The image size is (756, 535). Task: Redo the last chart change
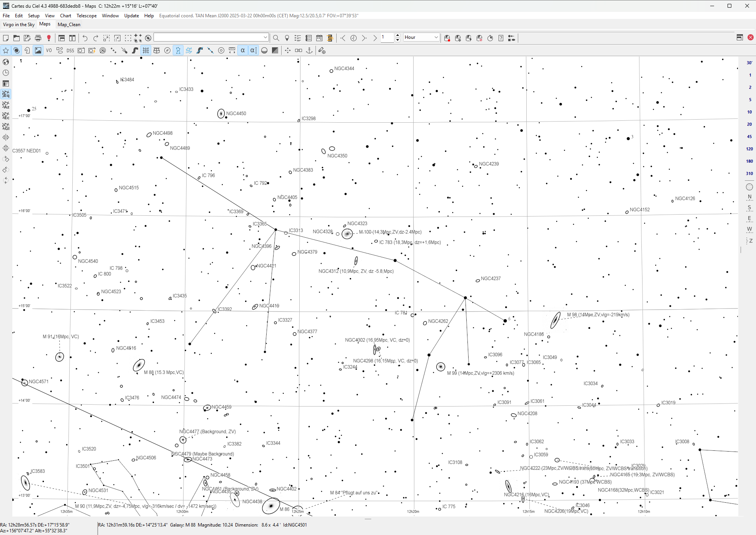click(x=96, y=38)
